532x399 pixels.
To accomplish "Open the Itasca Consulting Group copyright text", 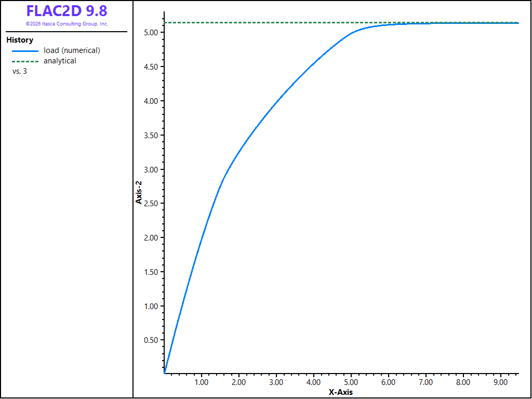I will coord(67,24).
